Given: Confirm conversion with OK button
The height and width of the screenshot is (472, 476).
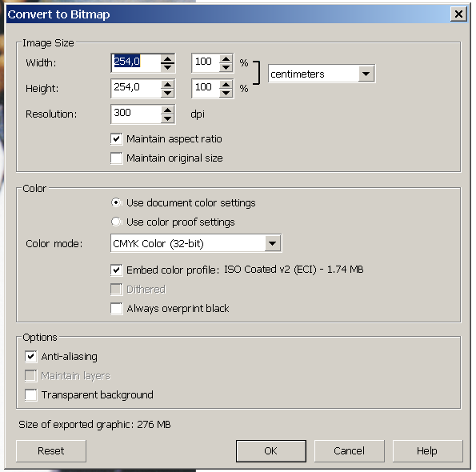Looking at the screenshot, I should [x=270, y=450].
